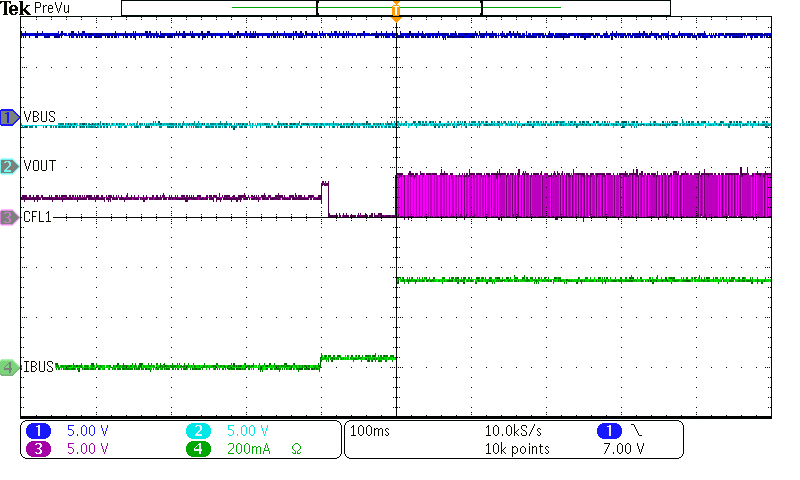The width and height of the screenshot is (800, 480).
Task: Click the PreVu acquisition status label
Action: coord(51,8)
